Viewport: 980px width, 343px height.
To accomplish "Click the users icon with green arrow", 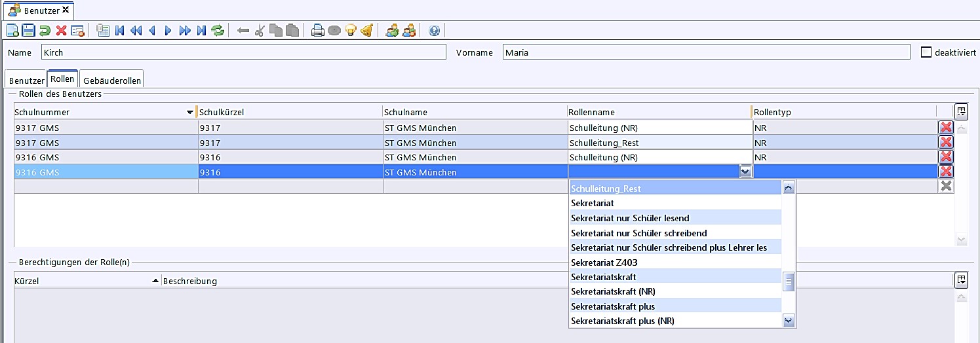I will pos(393,30).
